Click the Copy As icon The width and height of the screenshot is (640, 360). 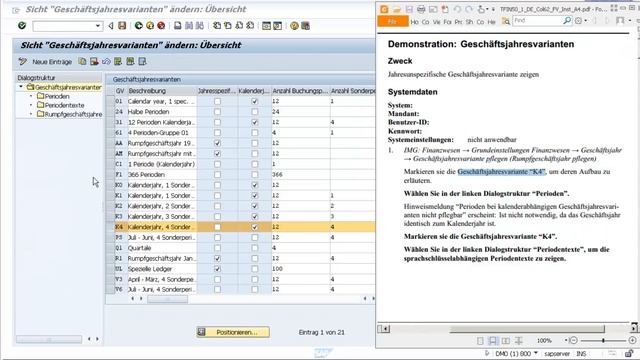(82, 62)
